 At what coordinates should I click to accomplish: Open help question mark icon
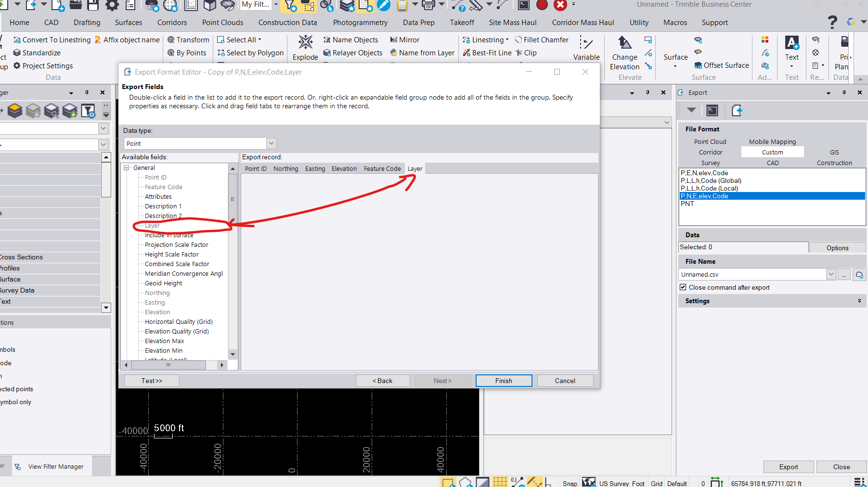(832, 22)
